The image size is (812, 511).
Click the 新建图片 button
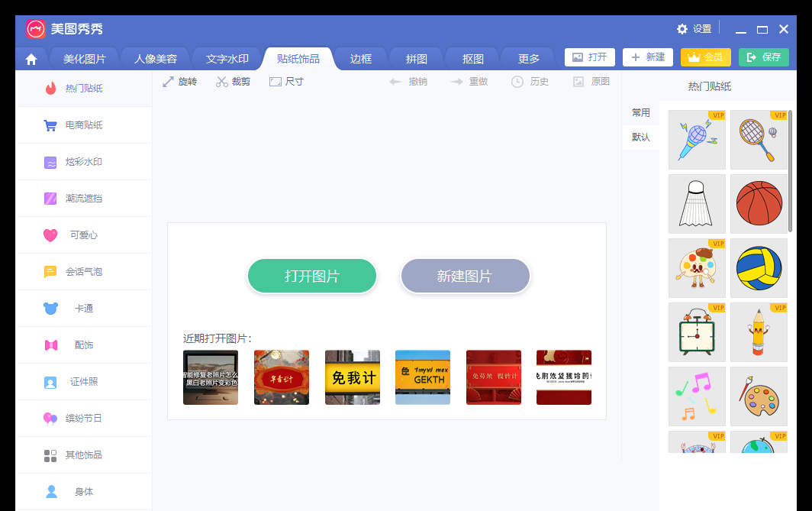tap(465, 277)
